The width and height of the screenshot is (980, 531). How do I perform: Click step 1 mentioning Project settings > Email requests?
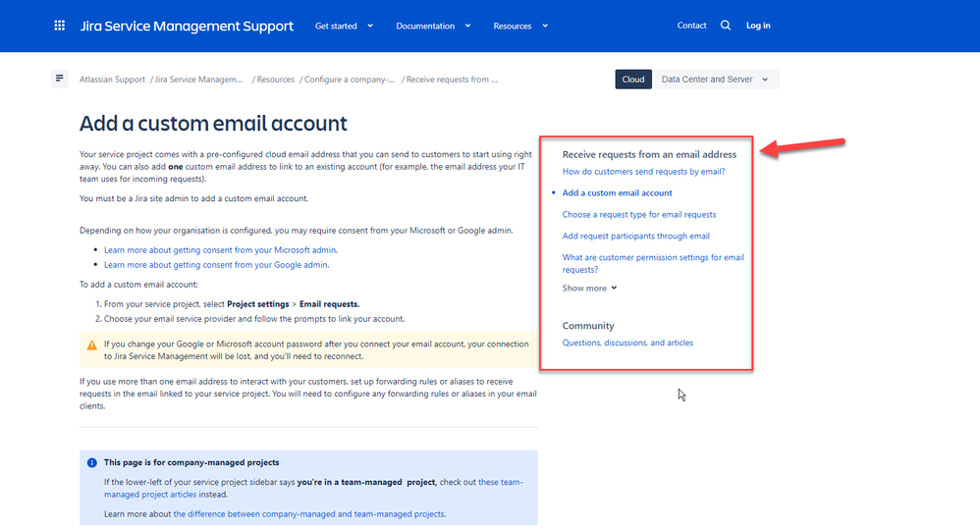coord(228,304)
